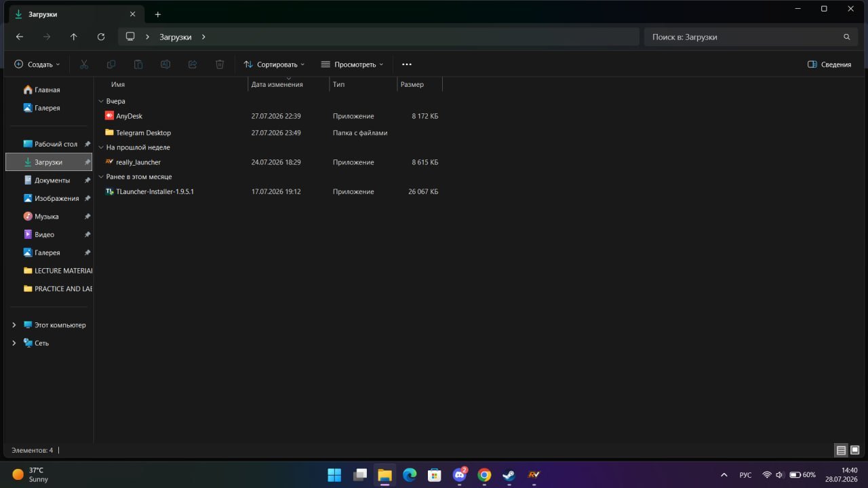
Task: Click the Share toolbar icon
Action: (193, 64)
